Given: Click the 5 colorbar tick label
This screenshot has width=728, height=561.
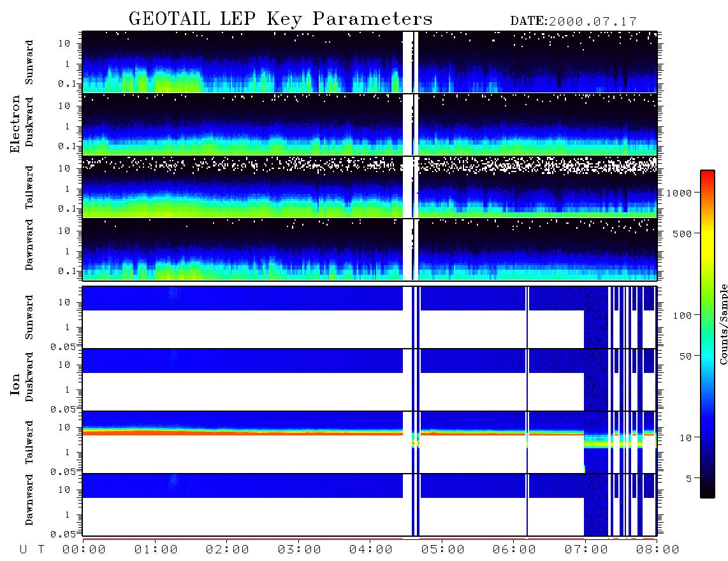Looking at the screenshot, I should coord(689,479).
